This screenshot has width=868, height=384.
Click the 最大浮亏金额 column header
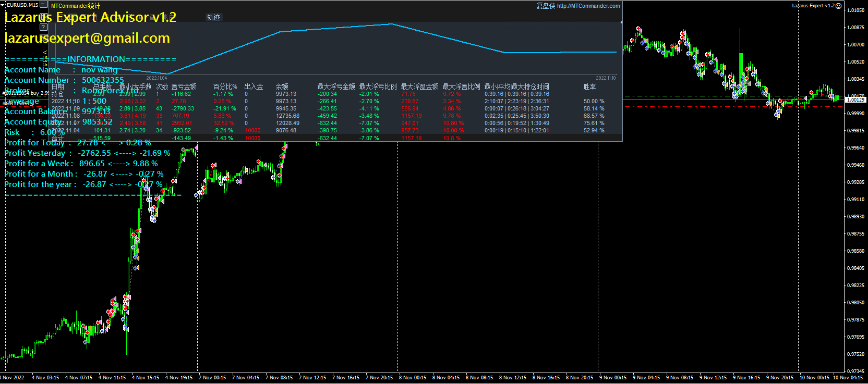[x=336, y=87]
